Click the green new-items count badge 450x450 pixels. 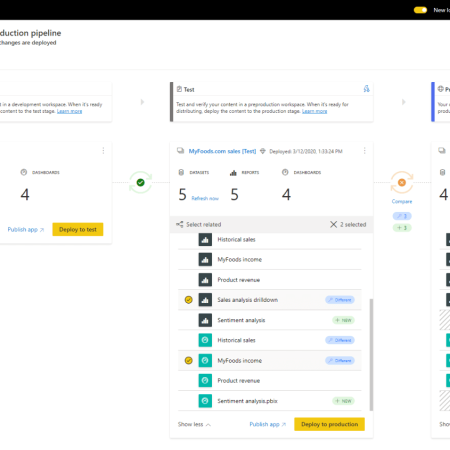pos(402,228)
